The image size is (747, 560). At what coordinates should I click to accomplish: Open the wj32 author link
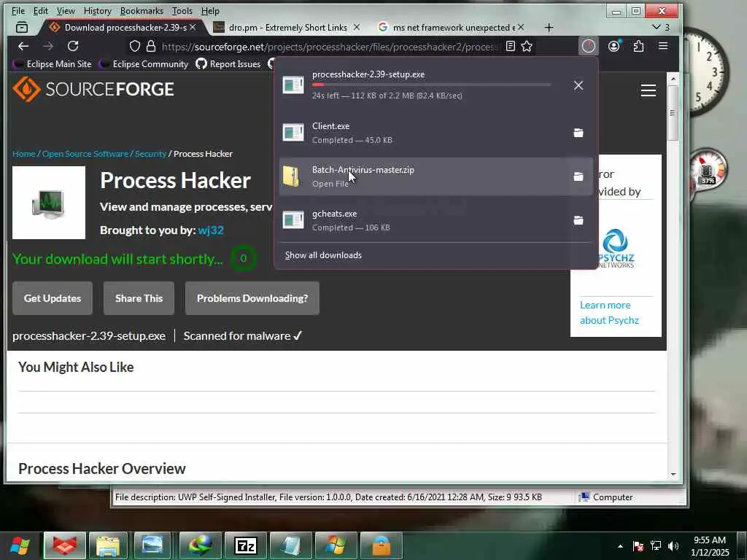click(211, 230)
